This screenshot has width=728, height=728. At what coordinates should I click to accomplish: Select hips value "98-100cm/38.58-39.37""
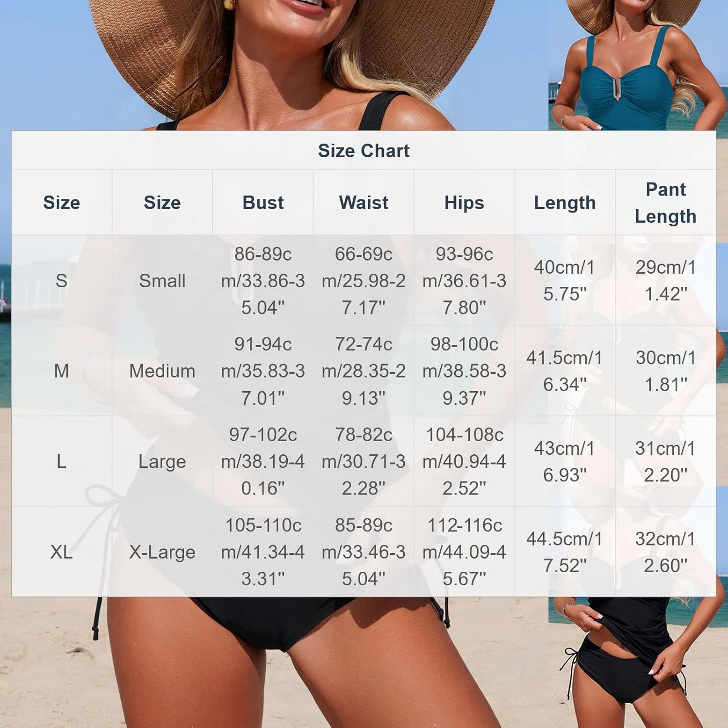[464, 371]
